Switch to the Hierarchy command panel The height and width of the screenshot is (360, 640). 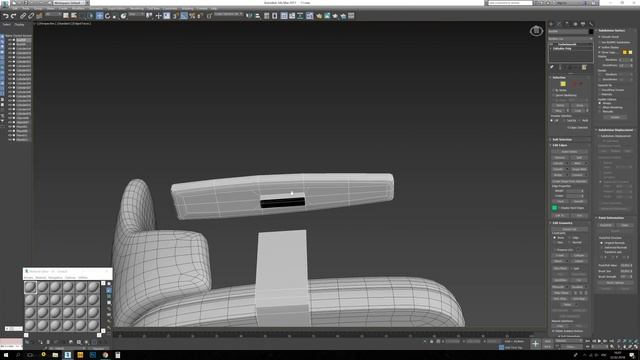tap(567, 24)
